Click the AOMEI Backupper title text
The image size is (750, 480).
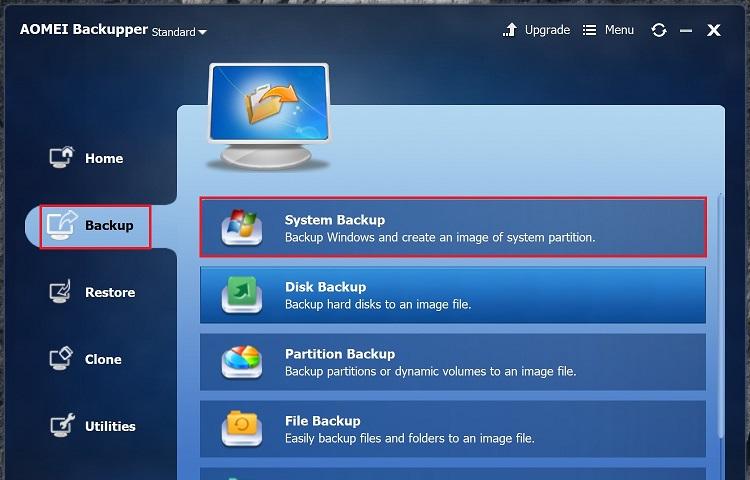[x=84, y=30]
